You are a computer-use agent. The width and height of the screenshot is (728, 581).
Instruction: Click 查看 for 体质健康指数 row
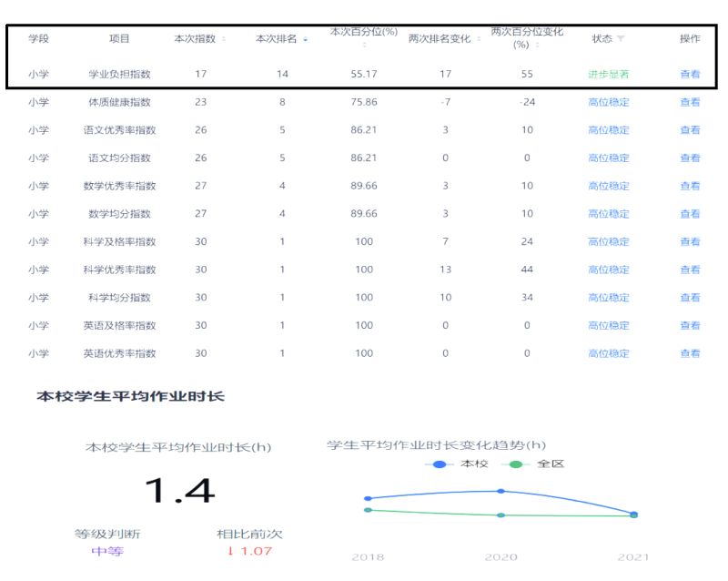690,102
